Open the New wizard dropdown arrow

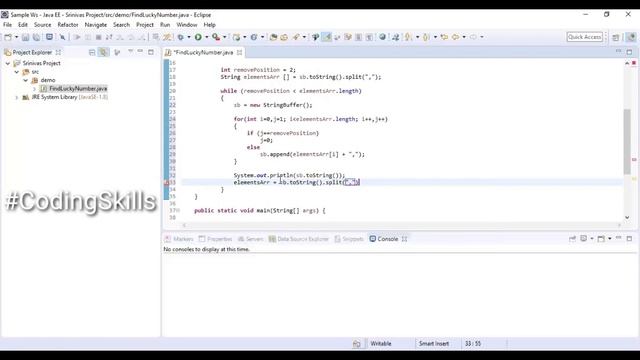(x=16, y=37)
